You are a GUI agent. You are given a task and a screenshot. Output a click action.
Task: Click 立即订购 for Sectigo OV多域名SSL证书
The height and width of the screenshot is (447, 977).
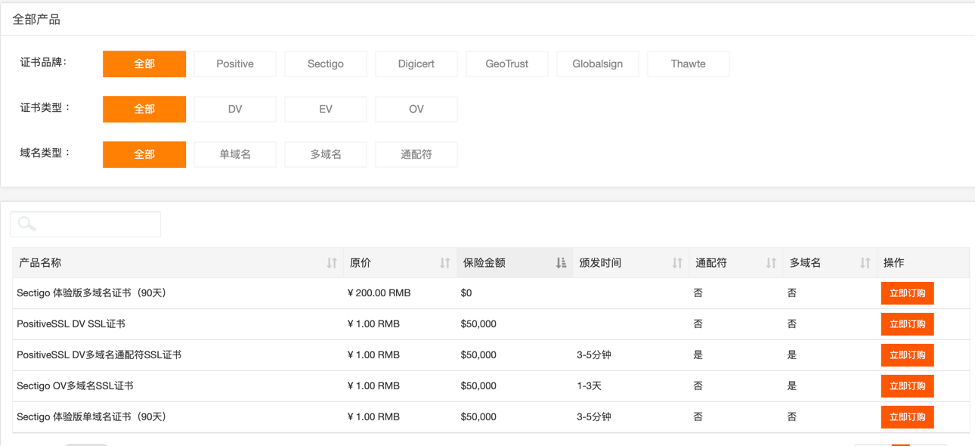[x=907, y=386]
